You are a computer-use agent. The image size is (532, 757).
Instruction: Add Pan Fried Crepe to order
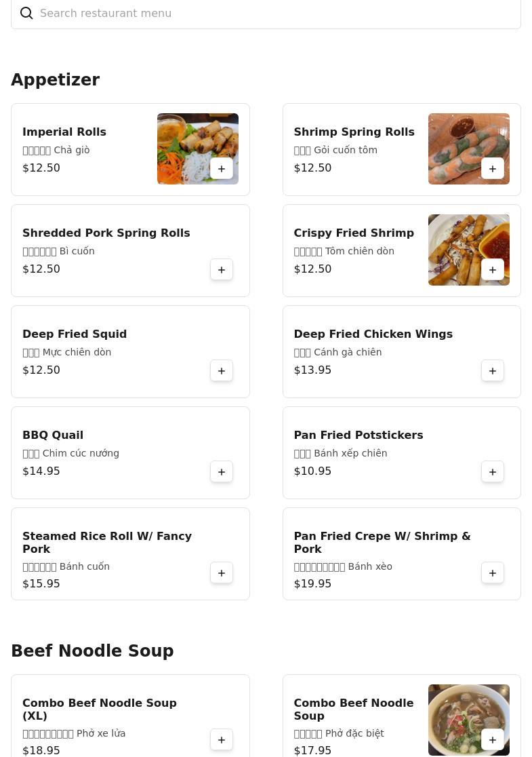pyautogui.click(x=493, y=573)
